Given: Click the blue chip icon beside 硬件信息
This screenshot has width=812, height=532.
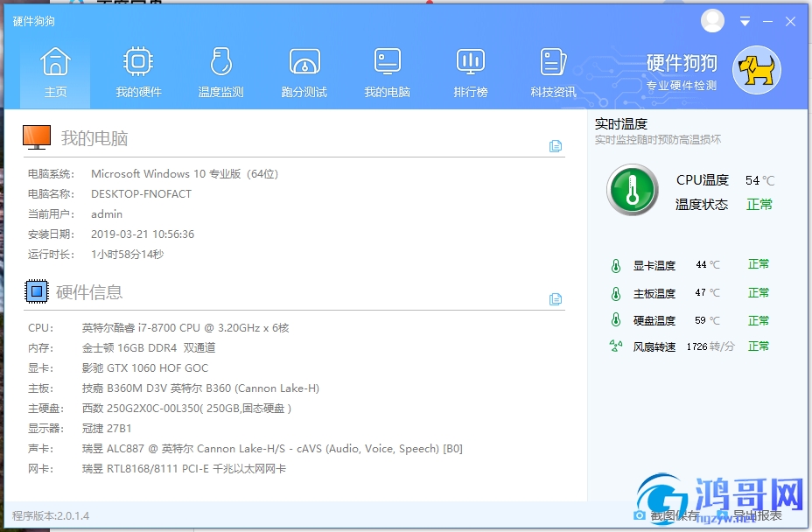Looking at the screenshot, I should coord(37,291).
